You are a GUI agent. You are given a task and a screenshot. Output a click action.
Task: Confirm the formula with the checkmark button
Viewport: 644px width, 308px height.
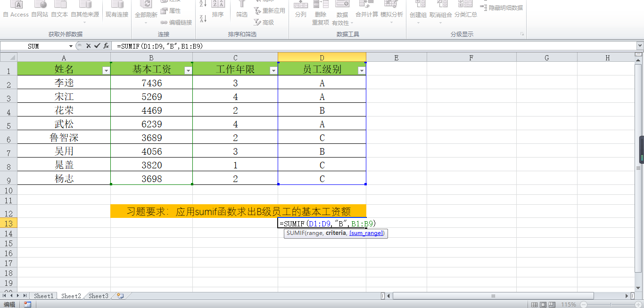tap(97, 46)
